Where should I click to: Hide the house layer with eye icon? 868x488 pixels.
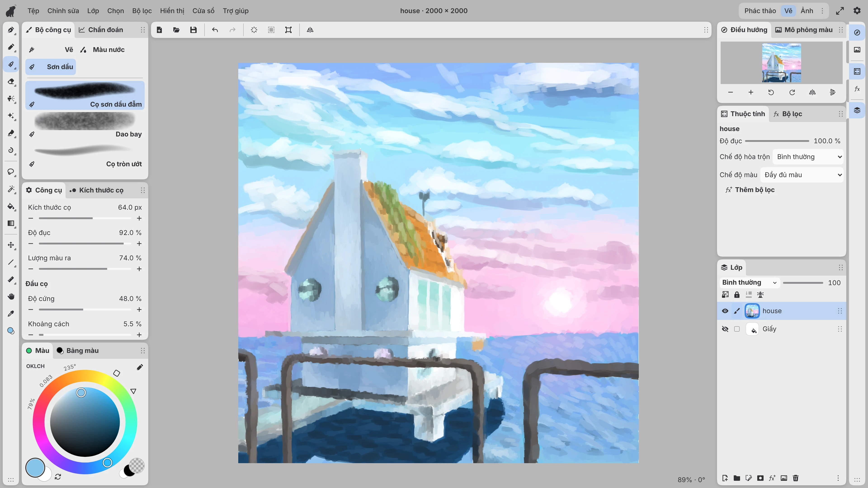pyautogui.click(x=725, y=311)
